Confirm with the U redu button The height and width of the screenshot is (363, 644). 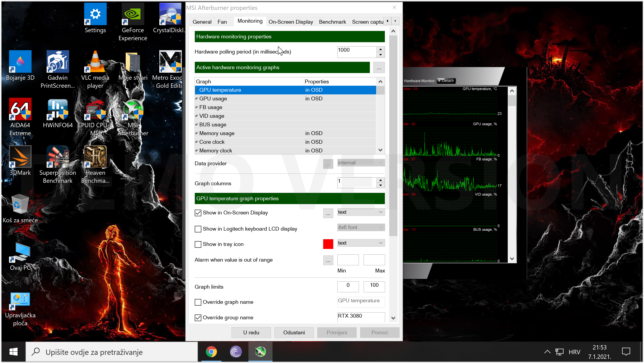[251, 332]
